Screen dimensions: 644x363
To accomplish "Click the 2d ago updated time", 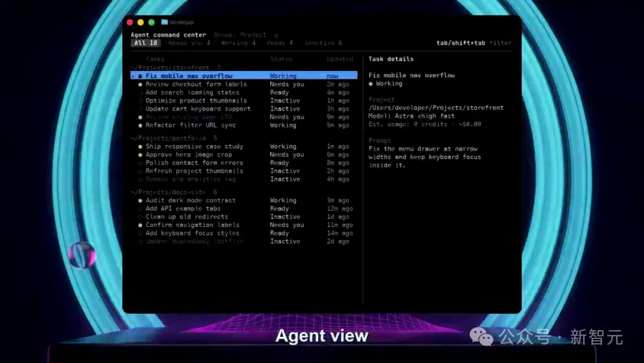I will pyautogui.click(x=338, y=242).
